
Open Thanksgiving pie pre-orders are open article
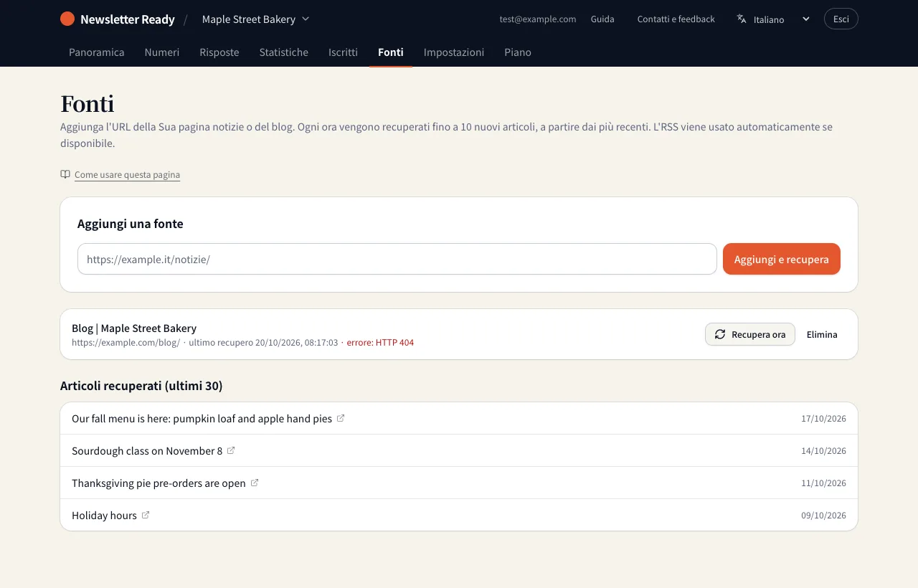click(158, 483)
